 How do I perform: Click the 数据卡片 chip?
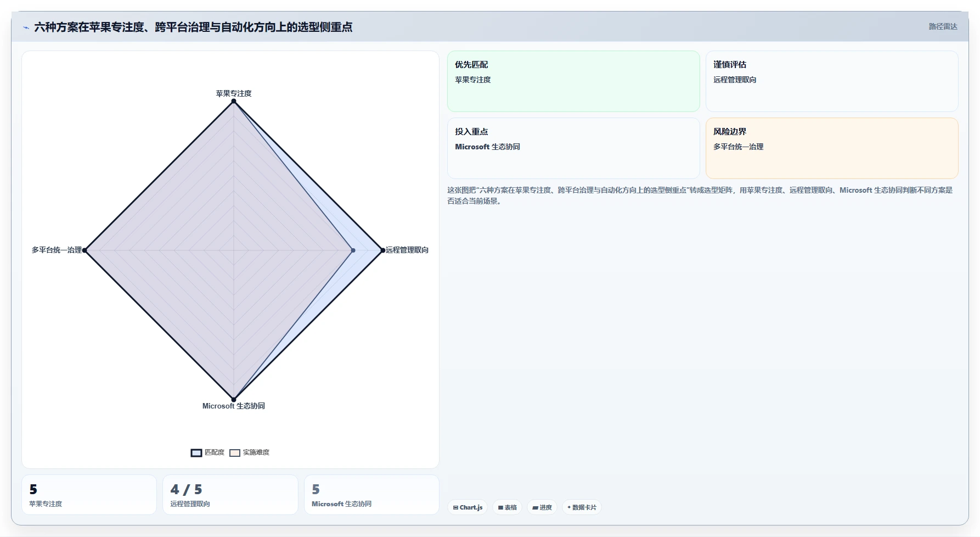coord(582,507)
